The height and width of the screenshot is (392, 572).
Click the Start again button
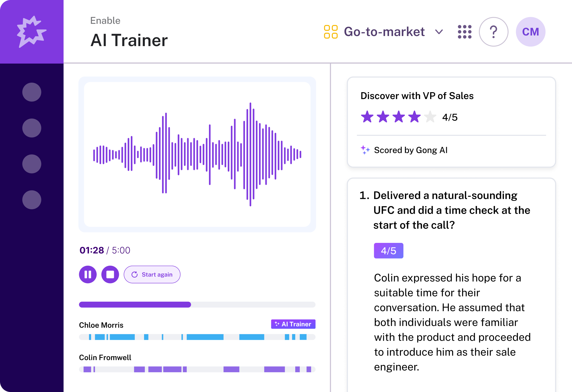pyautogui.click(x=152, y=274)
